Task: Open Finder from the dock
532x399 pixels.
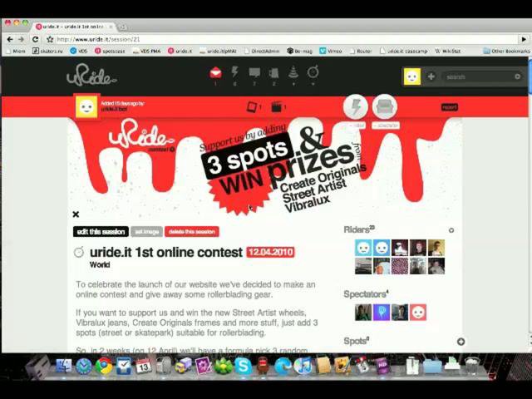Action: coord(64,366)
